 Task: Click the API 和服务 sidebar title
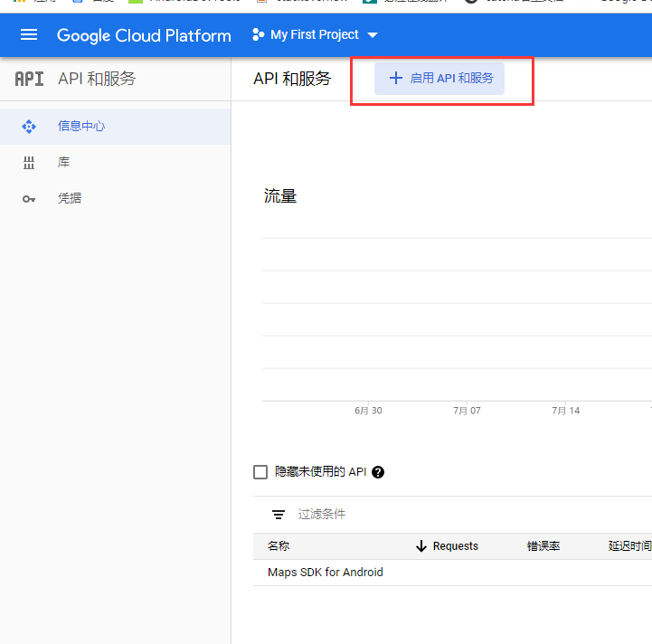coord(97,79)
